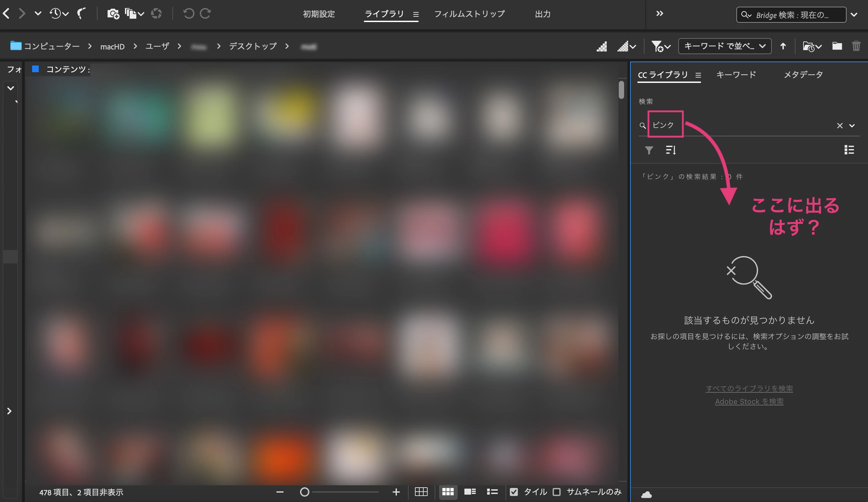Open the recent folders history dropdown
Screen dimensions: 868x502
point(59,14)
